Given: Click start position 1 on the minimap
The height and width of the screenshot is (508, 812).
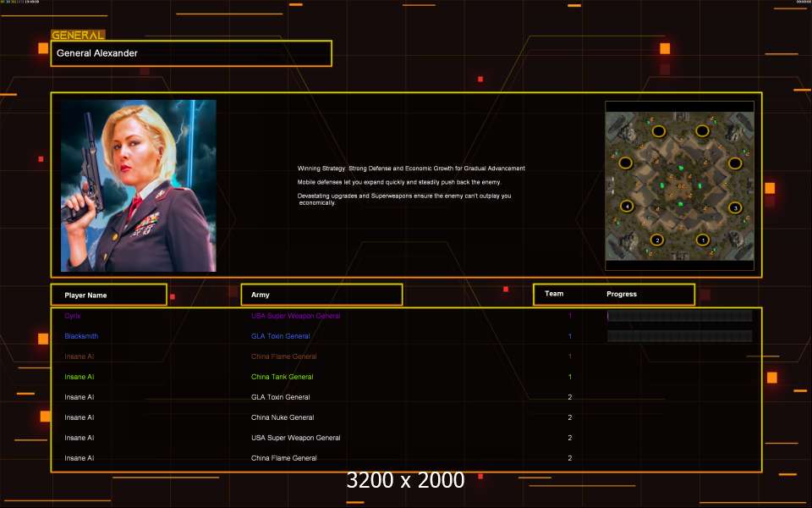Looking at the screenshot, I should coord(702,240).
